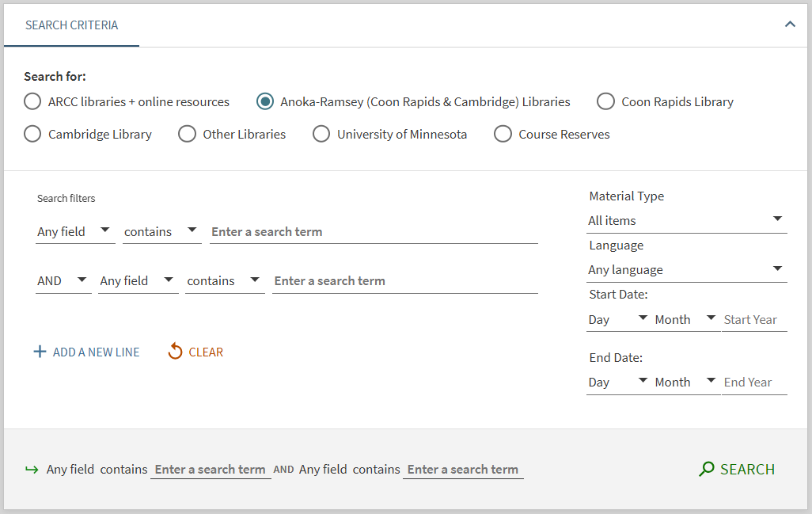Open the first row contains operator dropdown
This screenshot has width=812, height=514.
(161, 231)
